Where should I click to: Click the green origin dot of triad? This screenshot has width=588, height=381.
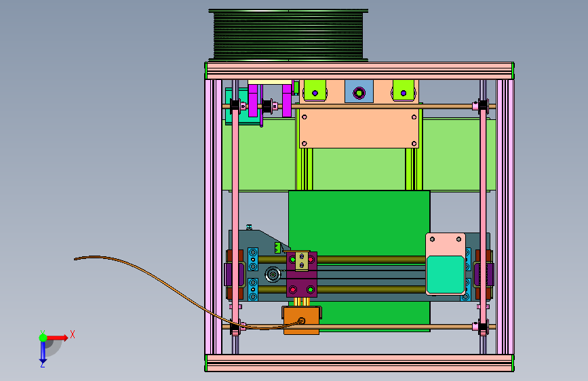pos(43,338)
